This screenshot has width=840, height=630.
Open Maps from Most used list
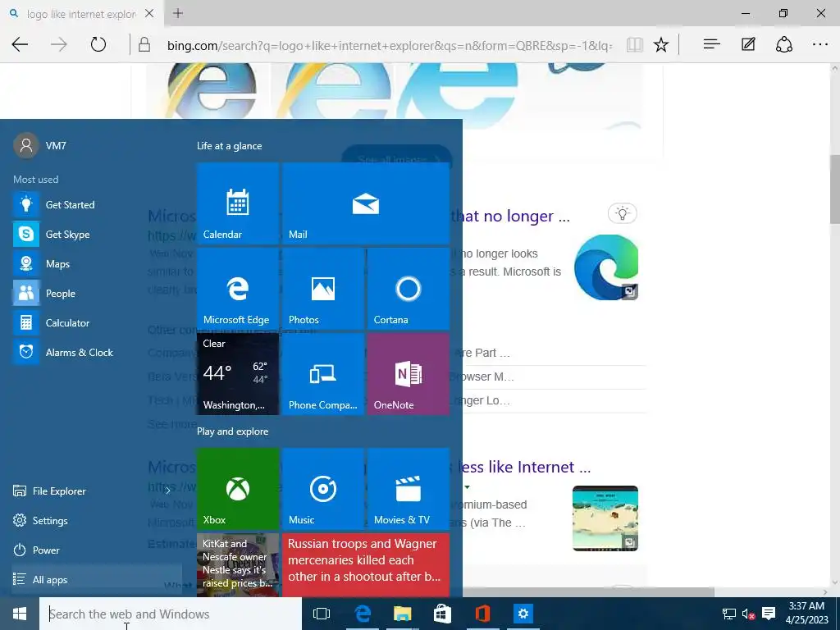pyautogui.click(x=97, y=263)
